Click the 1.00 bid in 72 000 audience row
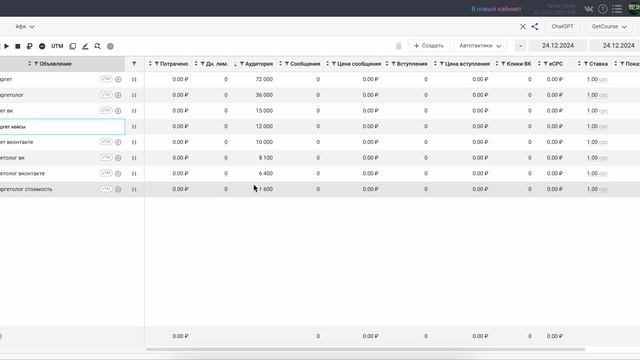The width and height of the screenshot is (640, 360). (592, 79)
